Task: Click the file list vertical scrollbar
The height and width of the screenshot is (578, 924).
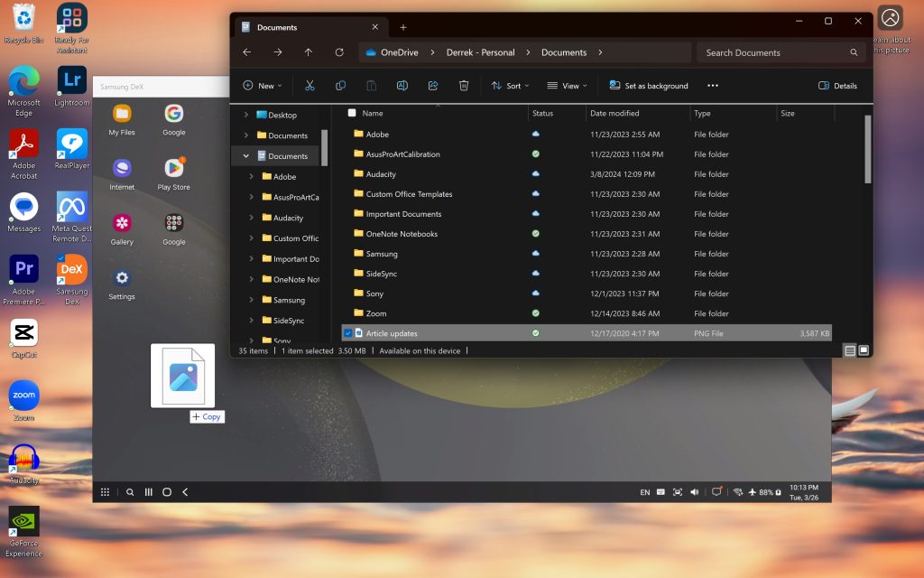Action: [867, 149]
